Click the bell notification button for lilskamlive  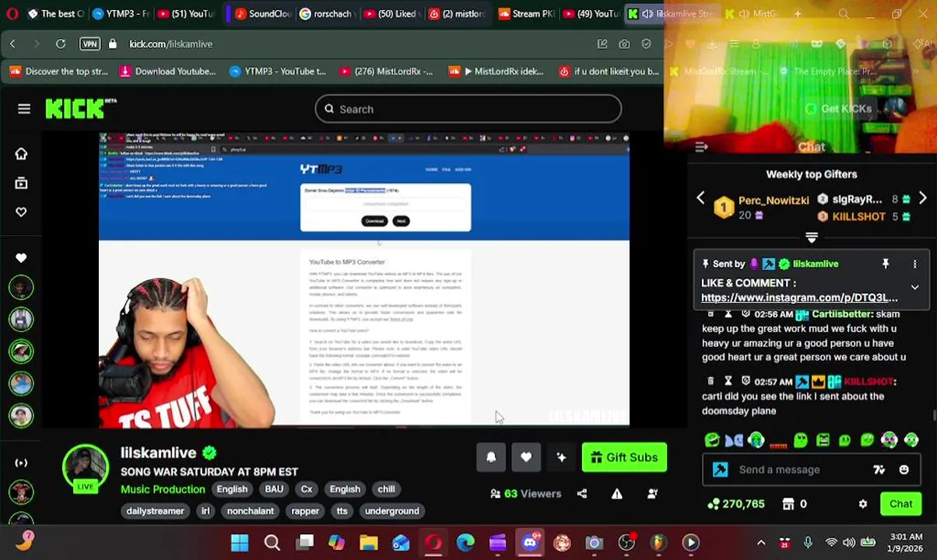(x=491, y=457)
